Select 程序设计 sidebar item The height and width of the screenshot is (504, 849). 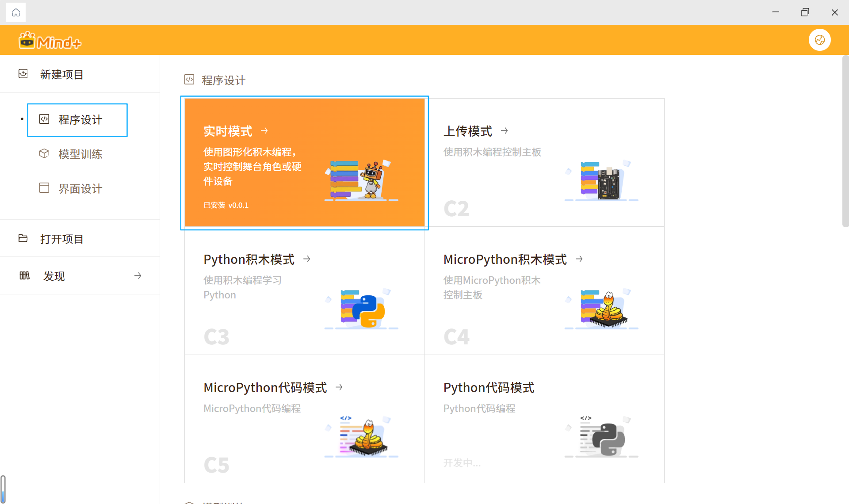click(77, 120)
